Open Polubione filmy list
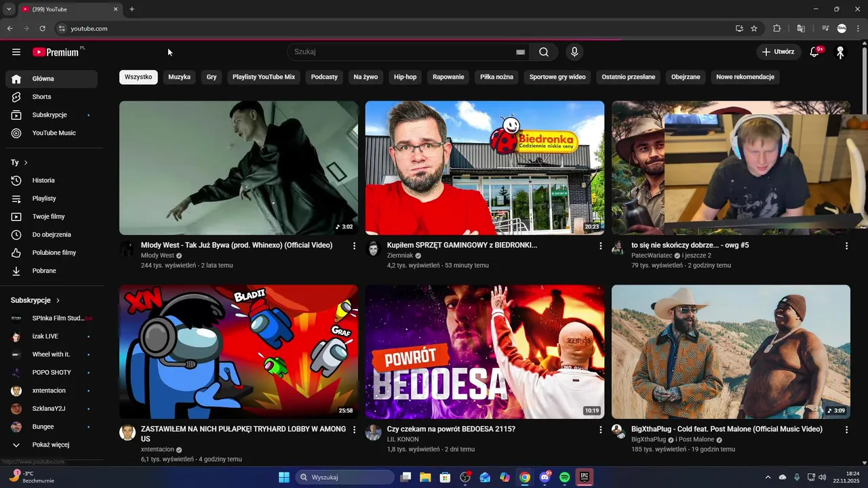868x488 pixels. tap(52, 253)
